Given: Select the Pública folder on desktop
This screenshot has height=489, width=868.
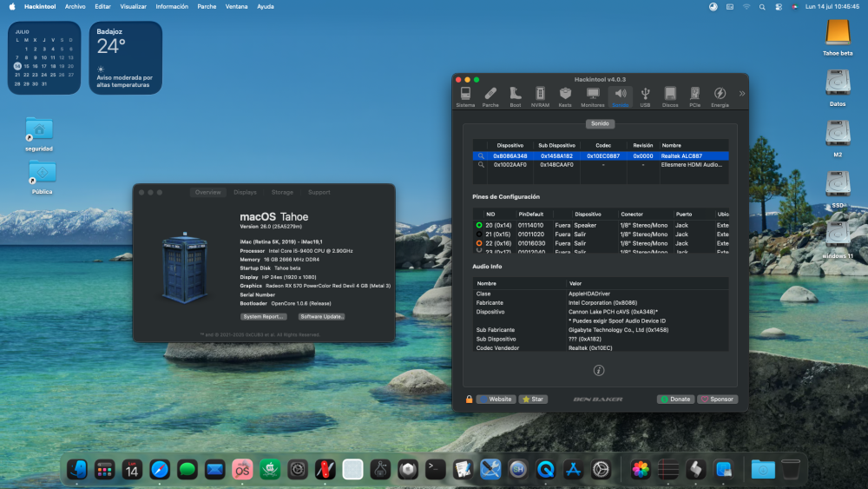Looking at the screenshot, I should tap(42, 177).
